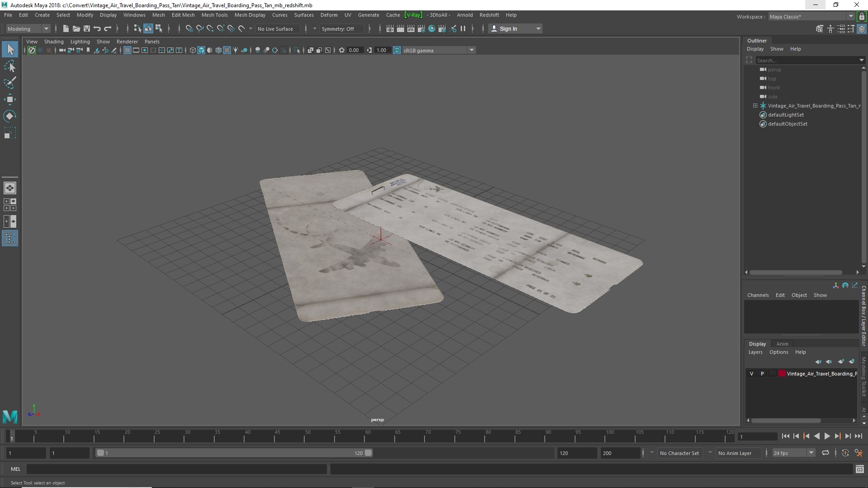Switch to the Anim layer tab
The height and width of the screenshot is (488, 868).
(782, 344)
